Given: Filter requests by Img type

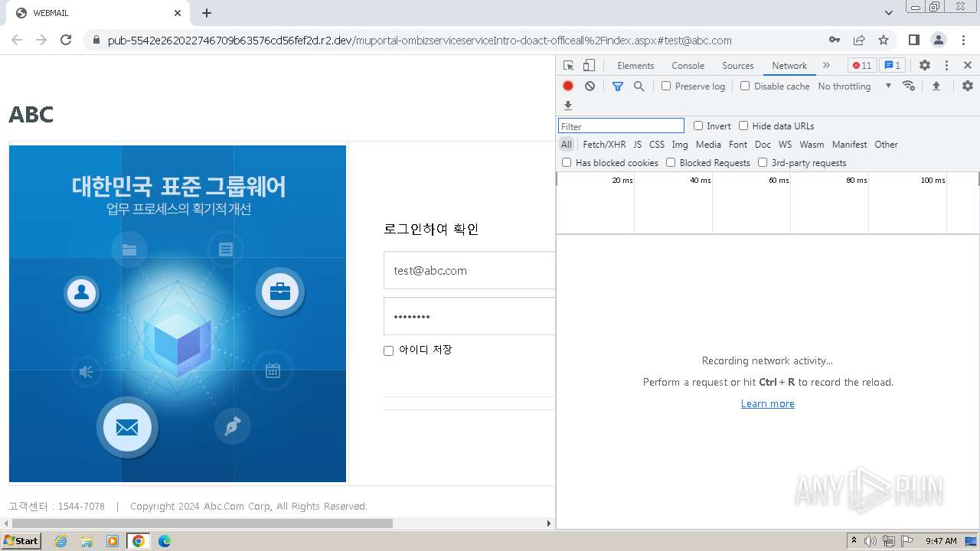Looking at the screenshot, I should click(680, 144).
